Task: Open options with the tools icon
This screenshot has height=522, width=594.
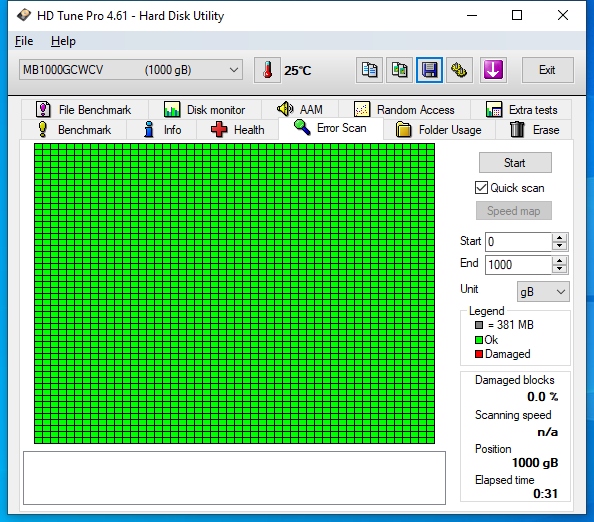Action: (x=459, y=70)
